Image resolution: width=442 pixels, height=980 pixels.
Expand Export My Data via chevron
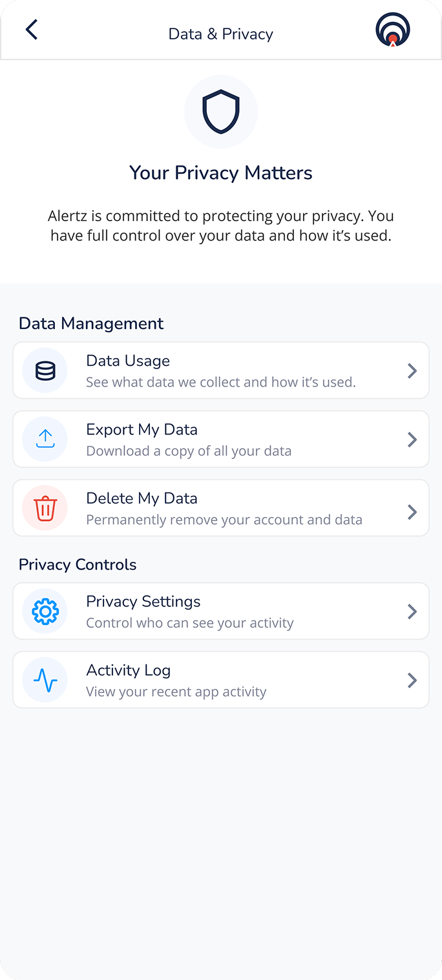412,440
